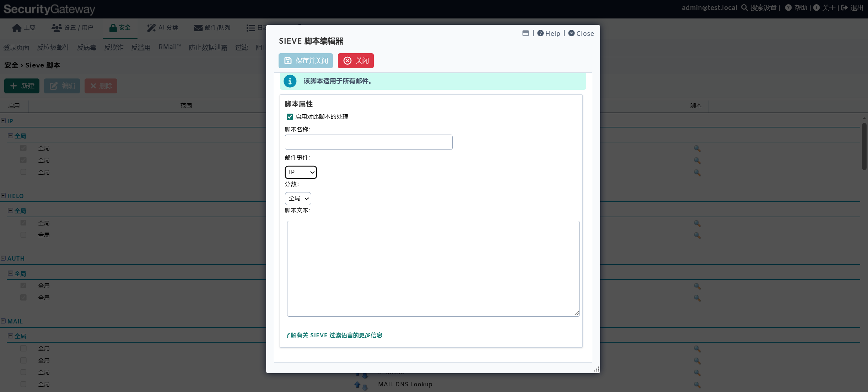Click the blue info icon in the banner

[x=290, y=81]
